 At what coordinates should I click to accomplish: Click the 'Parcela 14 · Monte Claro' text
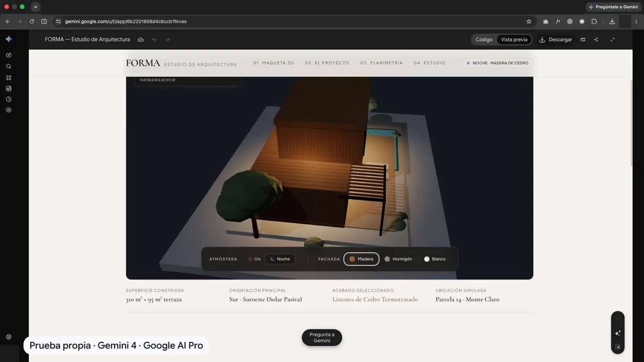[x=467, y=300]
